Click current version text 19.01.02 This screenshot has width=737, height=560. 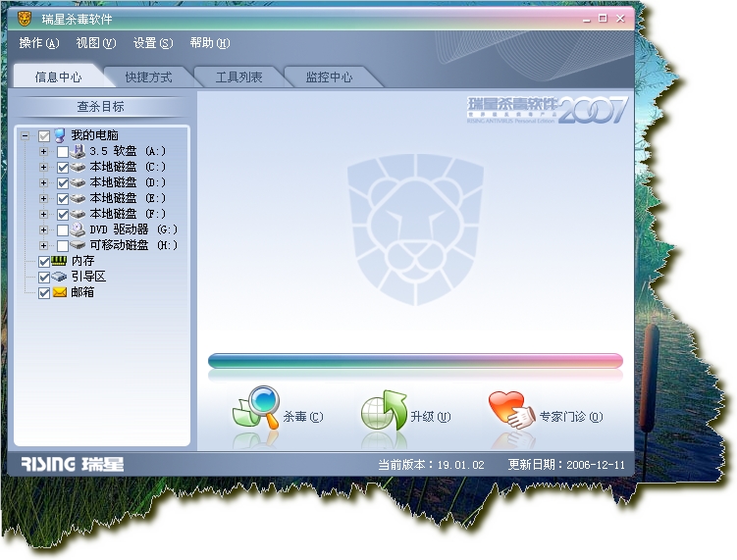tap(460, 465)
